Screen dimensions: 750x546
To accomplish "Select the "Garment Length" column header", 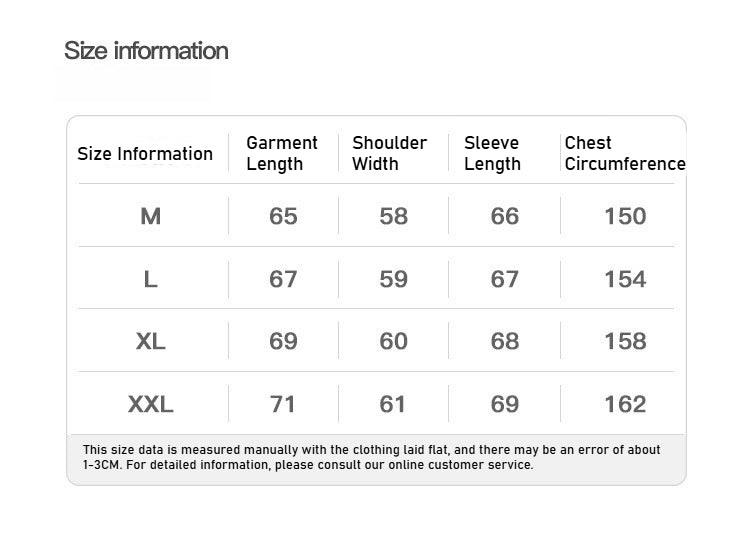I will click(282, 153).
